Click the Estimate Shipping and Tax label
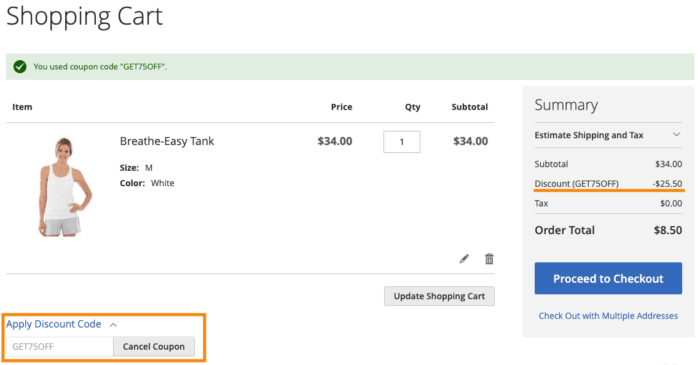Viewport: 700px width, 365px height. (x=589, y=135)
